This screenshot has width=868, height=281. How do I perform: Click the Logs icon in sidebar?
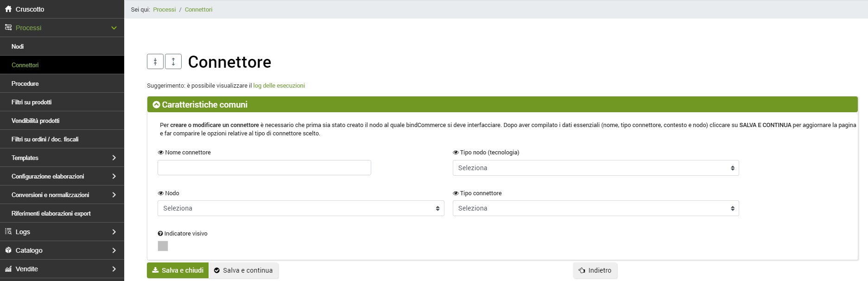pyautogui.click(x=8, y=232)
